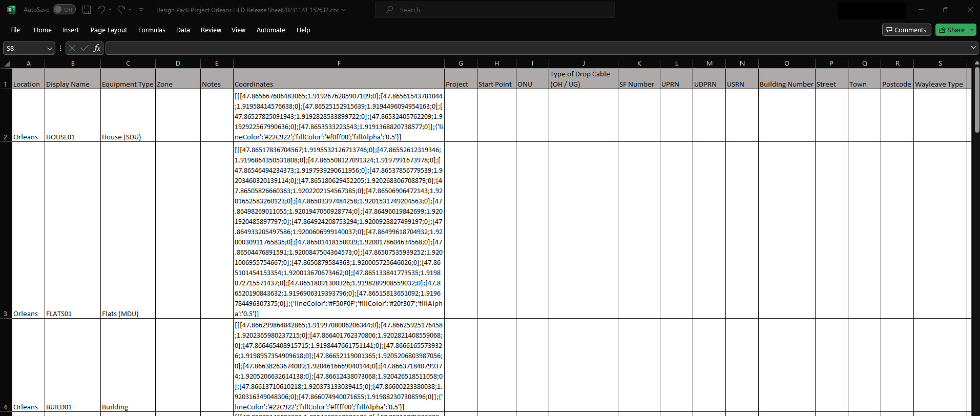Screen dimensions: 980x416
Task: Click the Save icon in title bar
Action: pyautogui.click(x=87, y=10)
